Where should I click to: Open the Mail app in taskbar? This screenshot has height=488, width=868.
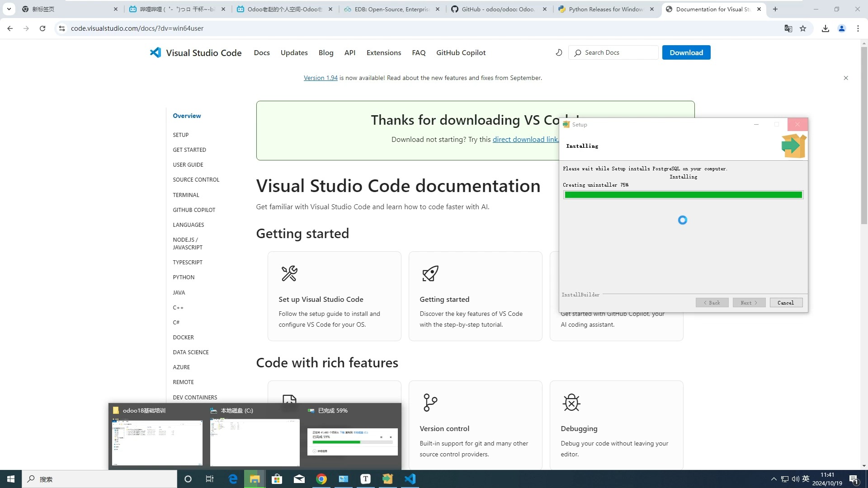point(299,479)
